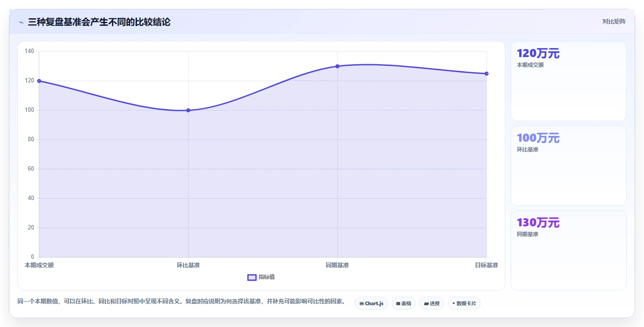Click the x-axis label 环比基准
Image resolution: width=644 pixels, height=327 pixels.
tap(188, 265)
